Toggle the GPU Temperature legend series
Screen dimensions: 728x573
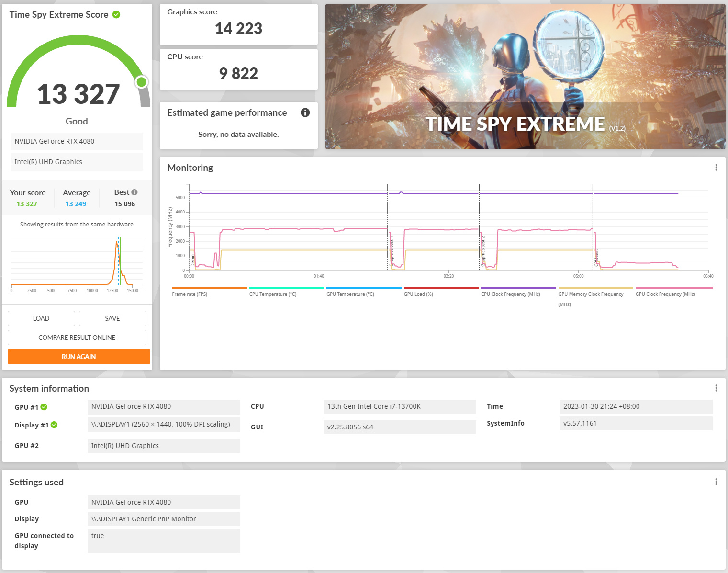click(364, 292)
